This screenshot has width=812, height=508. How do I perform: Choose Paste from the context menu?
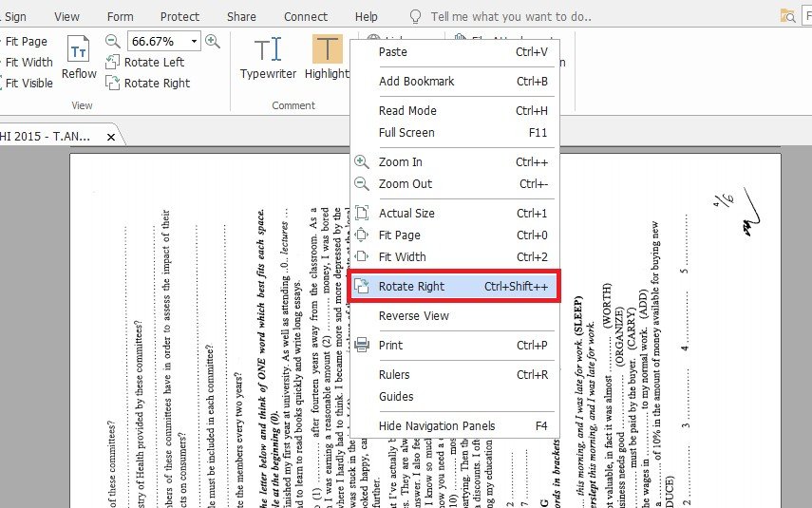point(455,52)
